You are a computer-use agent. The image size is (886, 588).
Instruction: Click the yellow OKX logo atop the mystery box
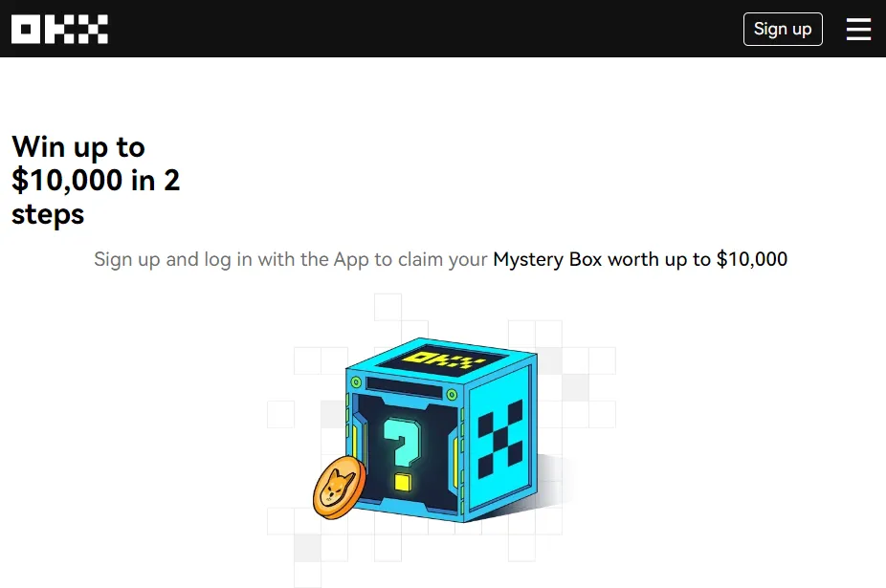tap(442, 359)
